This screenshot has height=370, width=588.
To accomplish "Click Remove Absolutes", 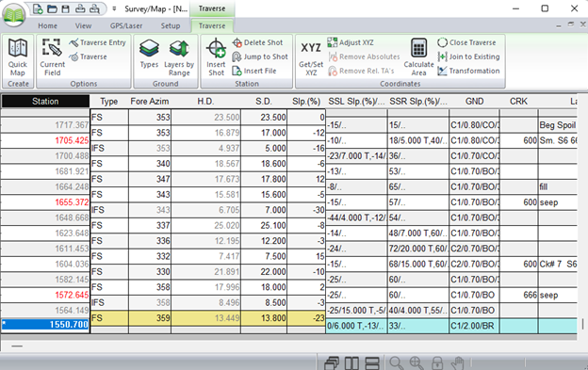I will click(364, 56).
